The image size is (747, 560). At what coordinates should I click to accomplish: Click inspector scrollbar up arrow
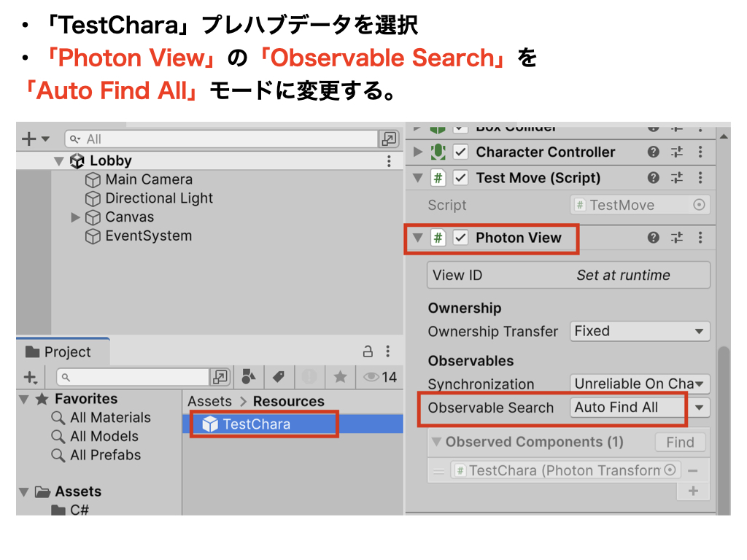click(724, 136)
